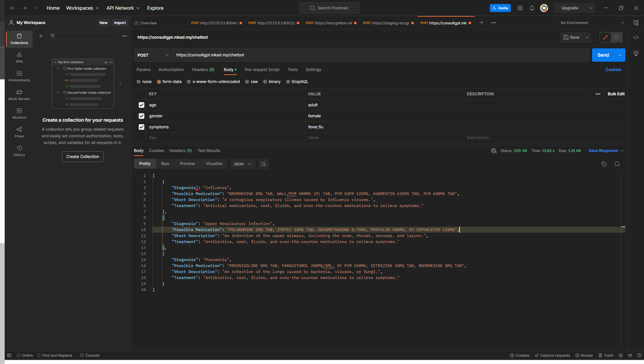The image size is (644, 364).
Task: Open the Monitors sidebar icon
Action: 19,113
